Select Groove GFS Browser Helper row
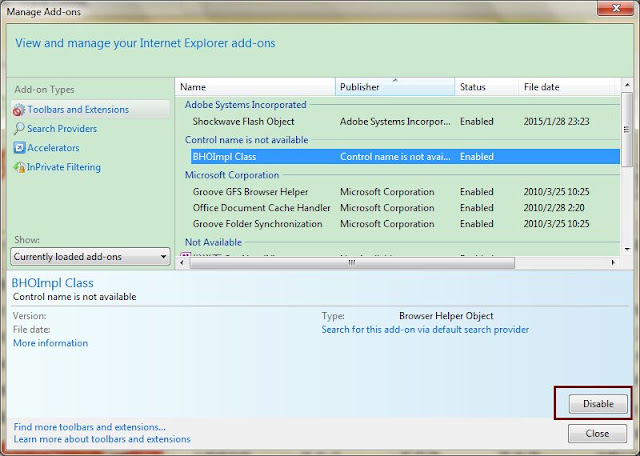Screen dimensions: 640x456 click(x=405, y=192)
